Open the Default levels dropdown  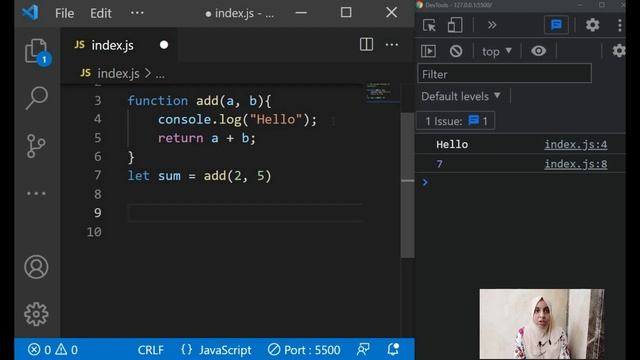tap(460, 96)
